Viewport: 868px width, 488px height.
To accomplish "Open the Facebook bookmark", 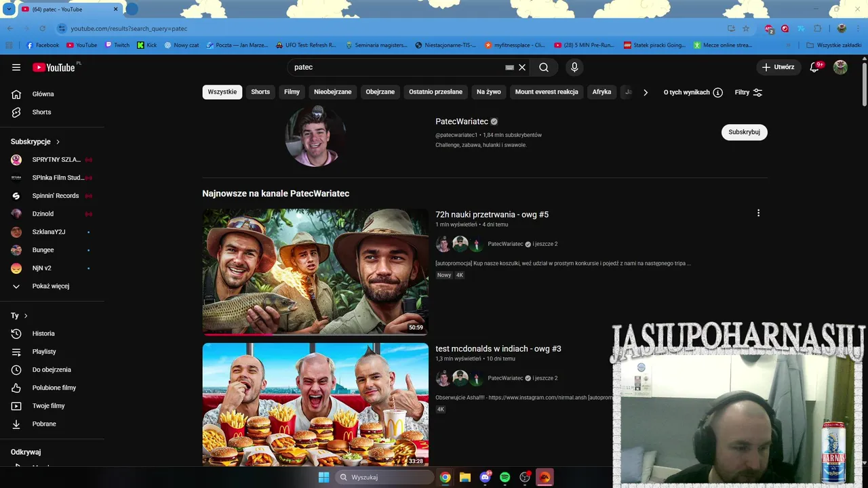I will (x=43, y=45).
